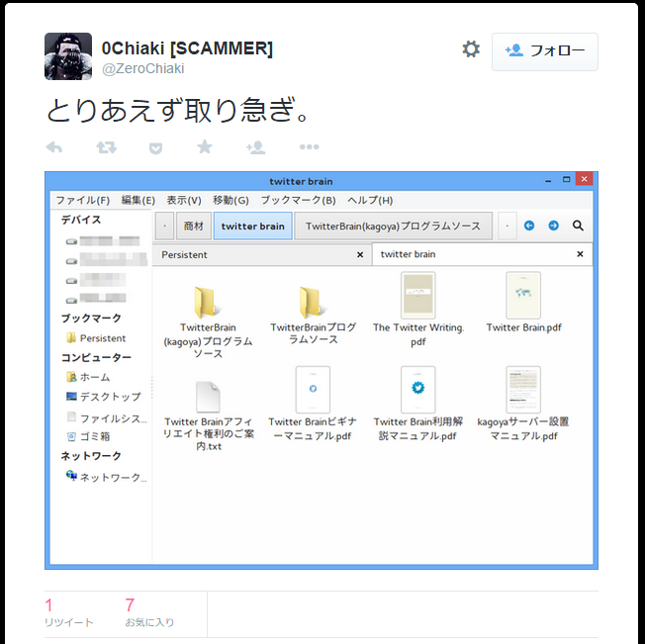The width and height of the screenshot is (645, 644).
Task: Click the file manager search magnifier icon
Action: coord(578,226)
